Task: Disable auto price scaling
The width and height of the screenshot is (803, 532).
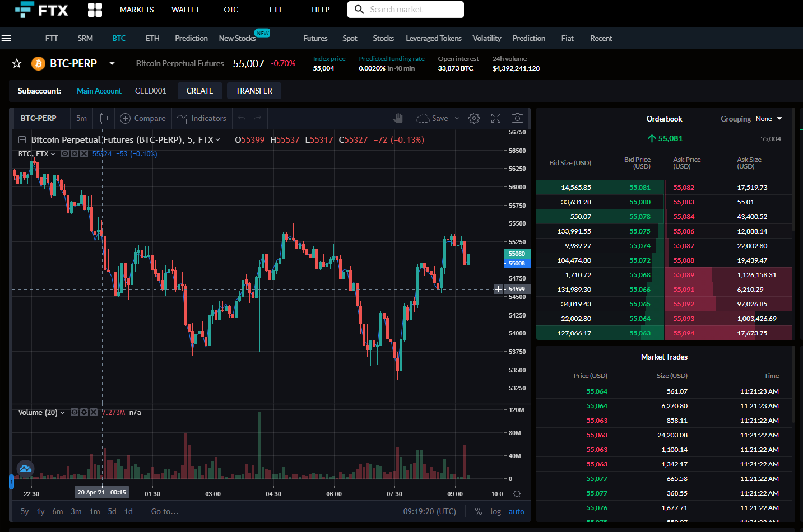Action: (516, 511)
